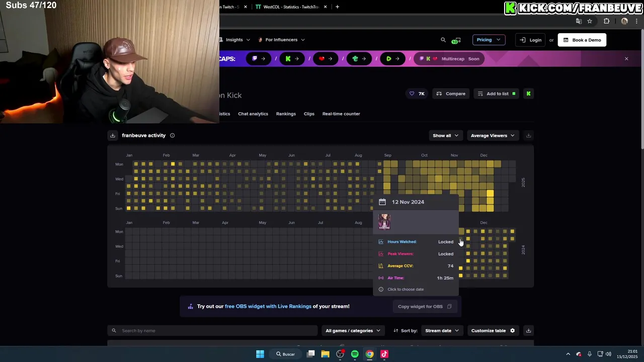Open the Kick recap pill
The width and height of the screenshot is (644, 362).
[292, 59]
